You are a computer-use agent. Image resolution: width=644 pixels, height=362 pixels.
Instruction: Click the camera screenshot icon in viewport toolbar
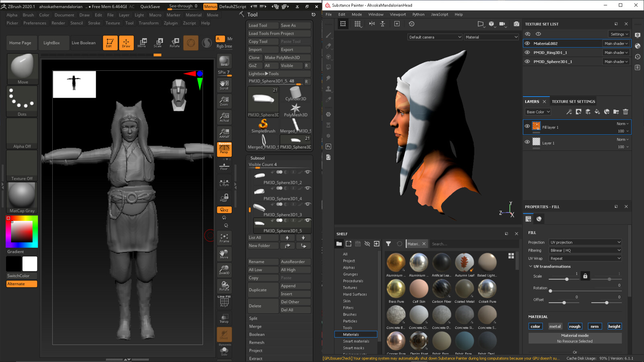pyautogui.click(x=516, y=24)
